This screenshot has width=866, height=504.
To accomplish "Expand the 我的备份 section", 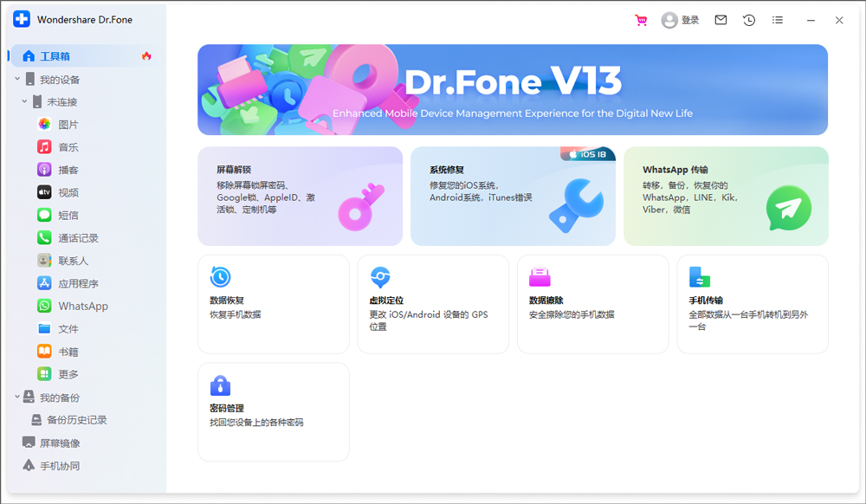I will pos(16,397).
